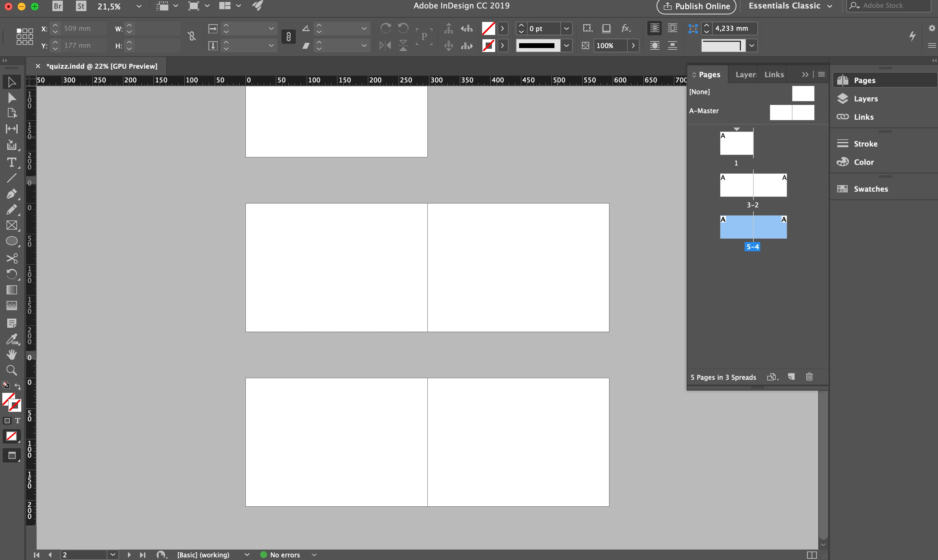Open the zoom level dropdown
The width and height of the screenshot is (938, 560).
coord(138,6)
